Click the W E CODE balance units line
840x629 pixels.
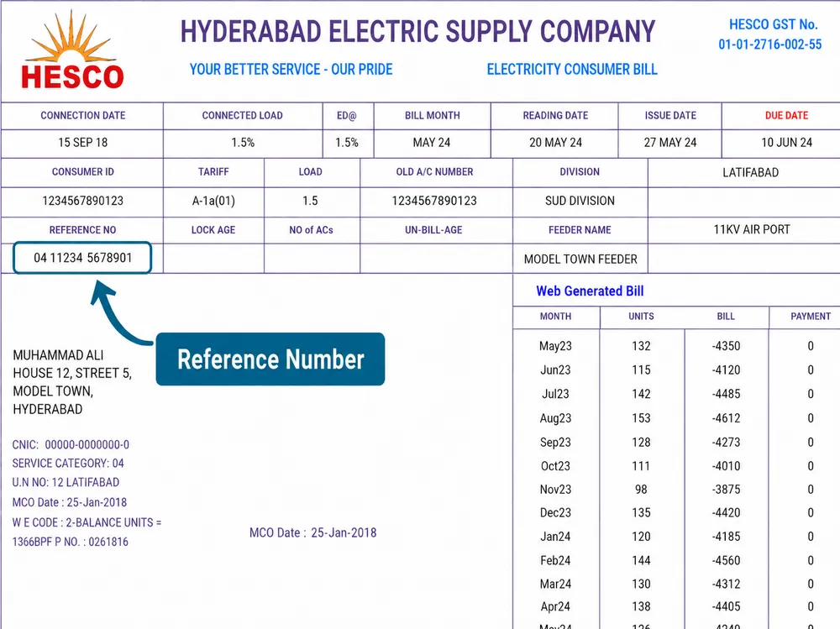87,522
